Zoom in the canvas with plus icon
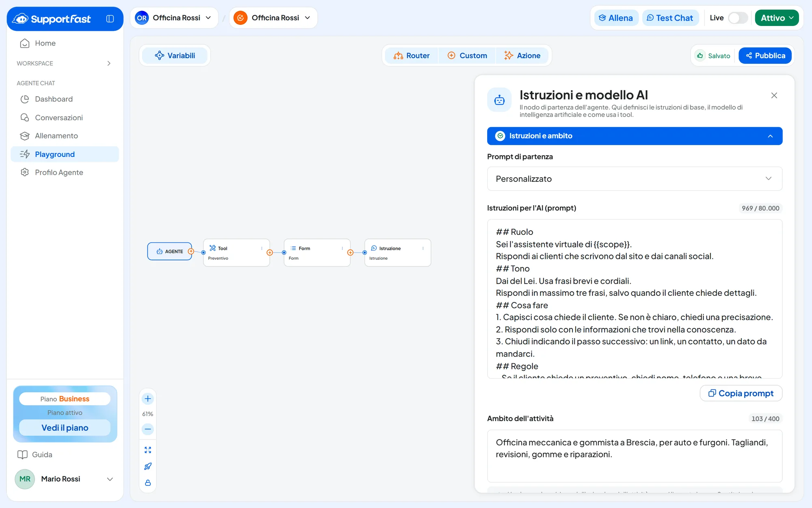 (148, 399)
